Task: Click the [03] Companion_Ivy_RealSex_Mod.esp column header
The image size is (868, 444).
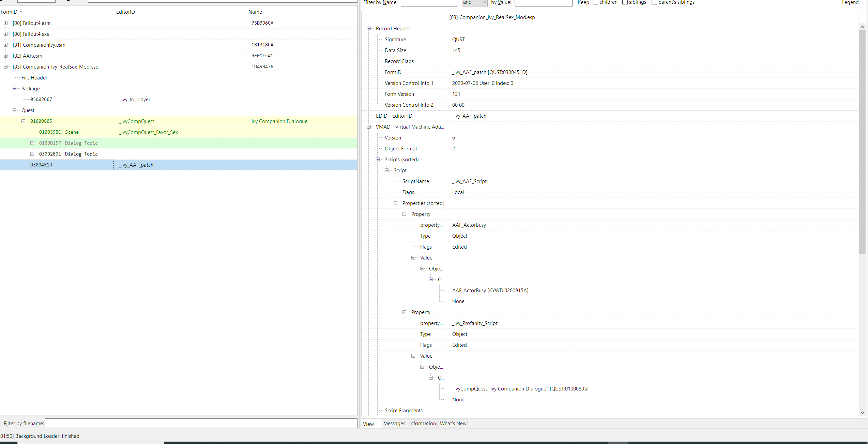Action: click(492, 17)
